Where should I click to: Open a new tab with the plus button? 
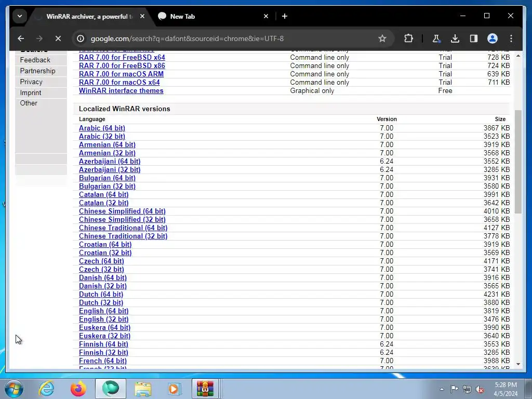pos(285,16)
